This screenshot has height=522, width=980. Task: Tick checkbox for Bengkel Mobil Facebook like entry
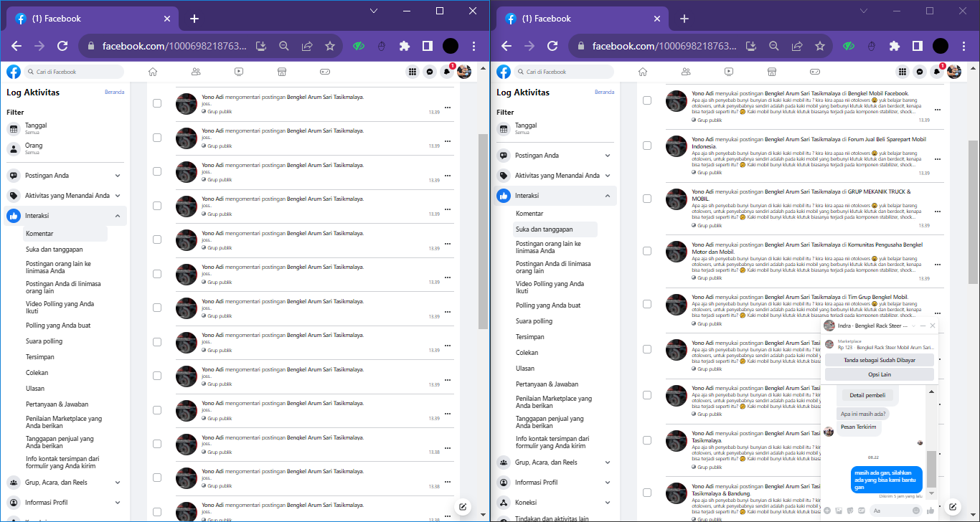point(647,100)
